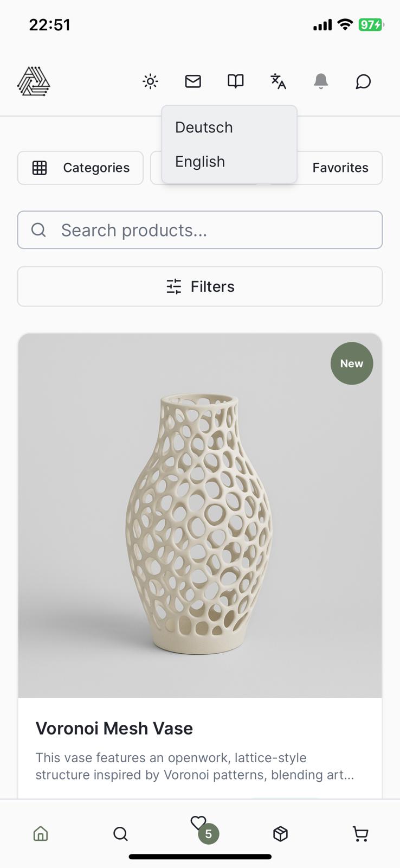Focus the Search products field
Screen dimensions: 400x868
(x=200, y=230)
